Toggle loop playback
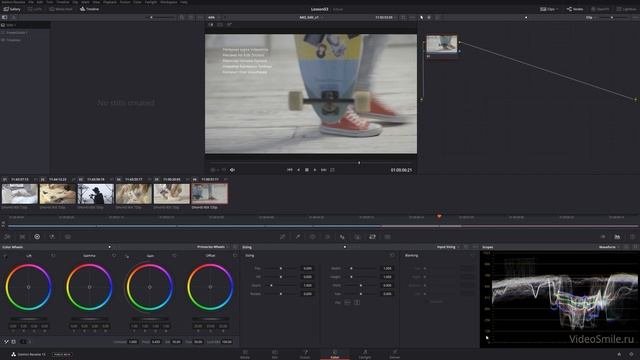The width and height of the screenshot is (640, 360). point(332,170)
